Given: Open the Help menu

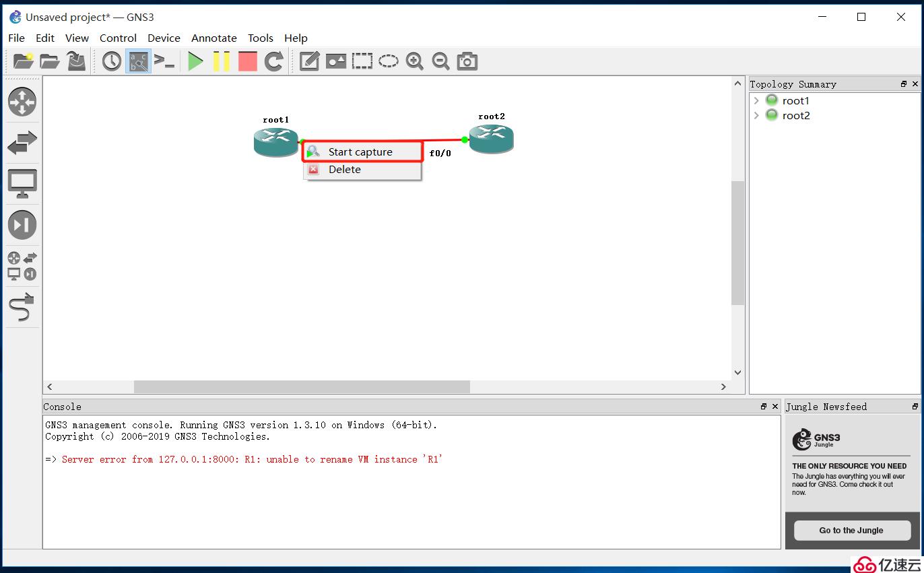Looking at the screenshot, I should pos(296,38).
